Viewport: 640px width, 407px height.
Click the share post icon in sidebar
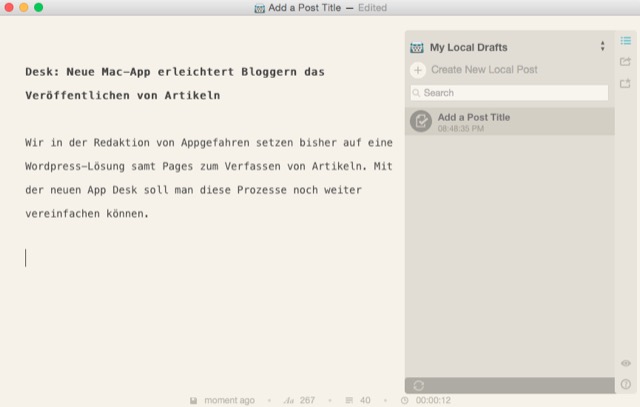pos(626,62)
